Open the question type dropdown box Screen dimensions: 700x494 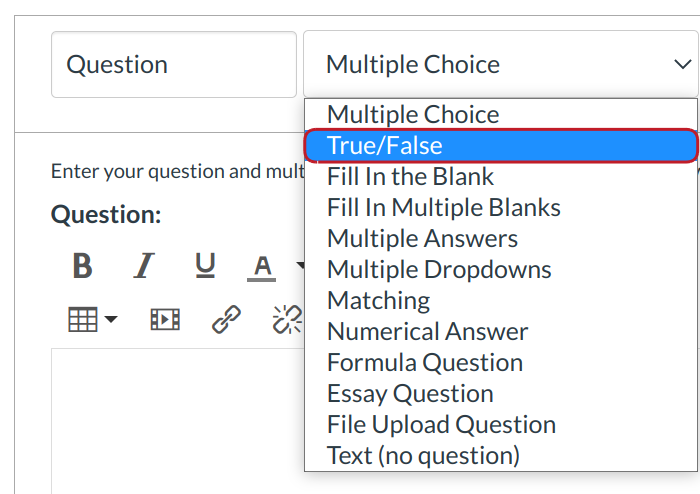500,65
